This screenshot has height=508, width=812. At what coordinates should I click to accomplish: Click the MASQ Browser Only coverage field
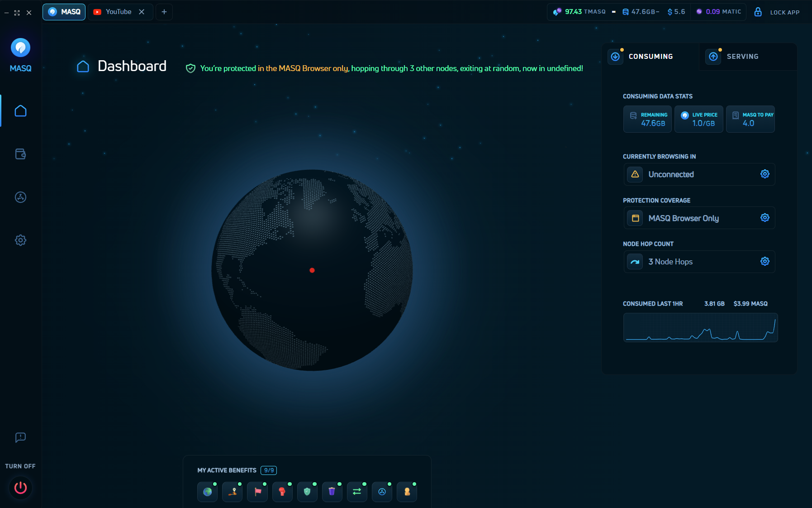[699, 218]
